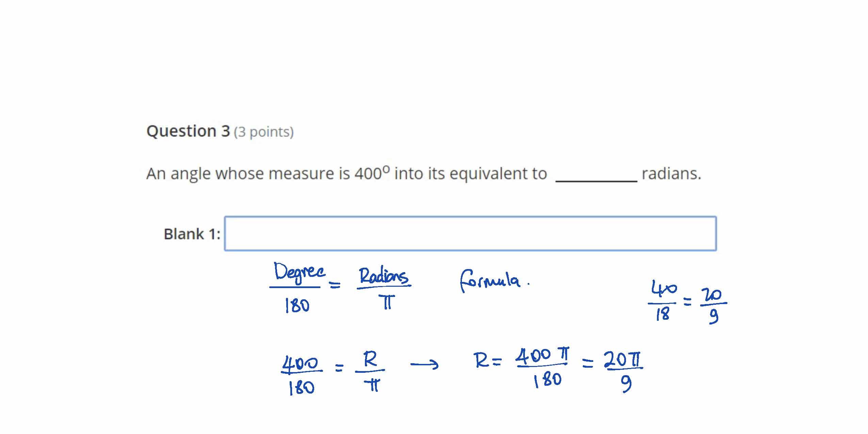Click the handwritten "R=" before 400π
Screen dimensions: 868x434
coord(487,361)
